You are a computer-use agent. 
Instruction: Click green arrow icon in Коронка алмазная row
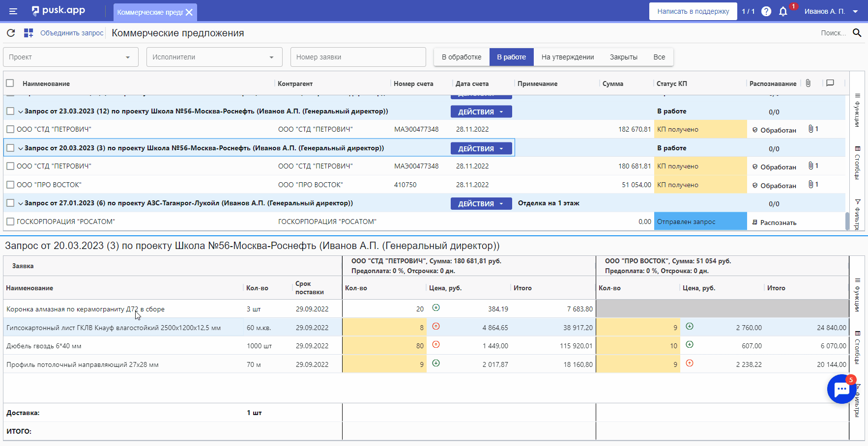[436, 307]
